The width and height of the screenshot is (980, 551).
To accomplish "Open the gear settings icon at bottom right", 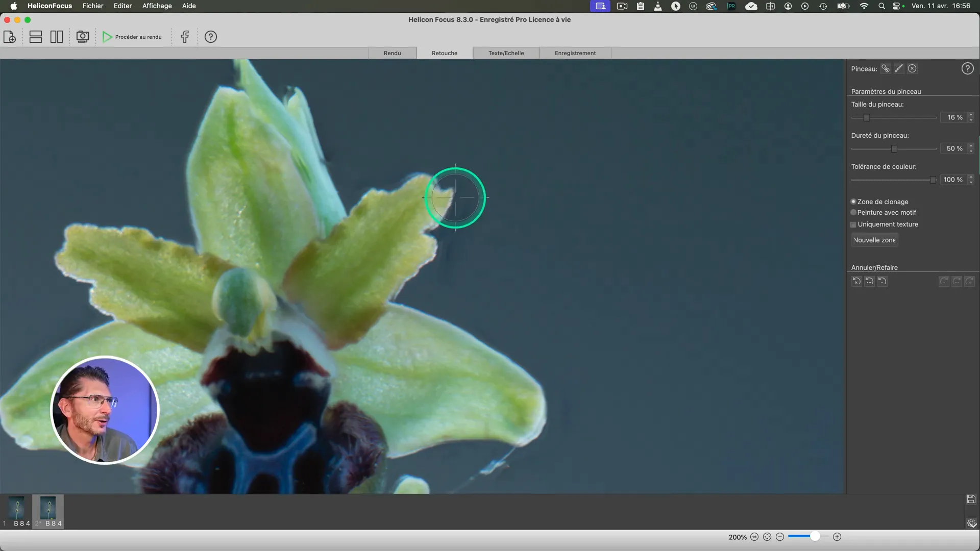I will pos(971,523).
